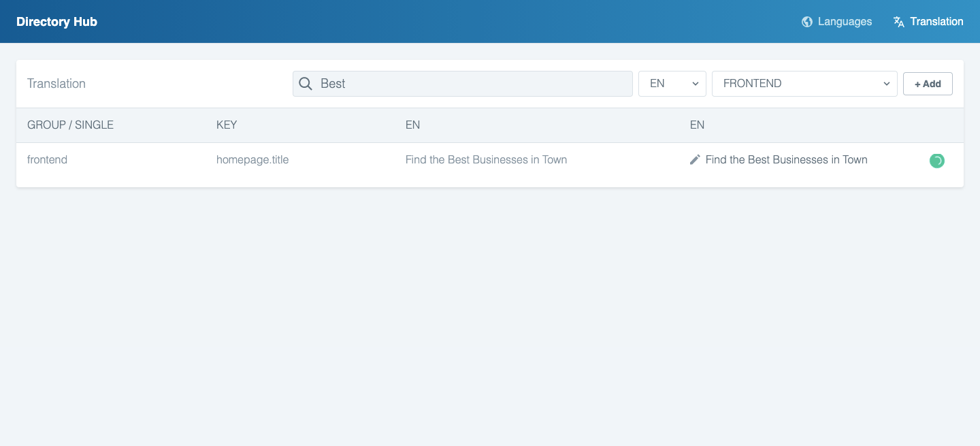The image size is (980, 446).
Task: Focus the search field containing Best
Action: tap(463, 84)
